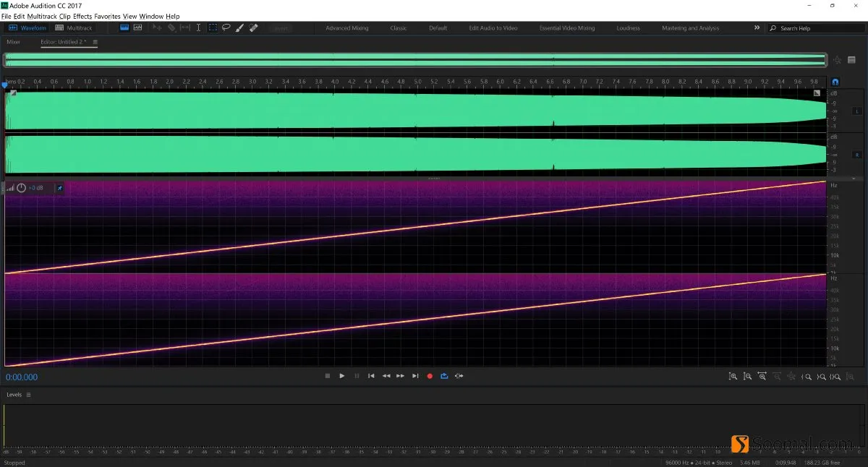
Task: Pin the HUD volume overlay
Action: (x=60, y=188)
